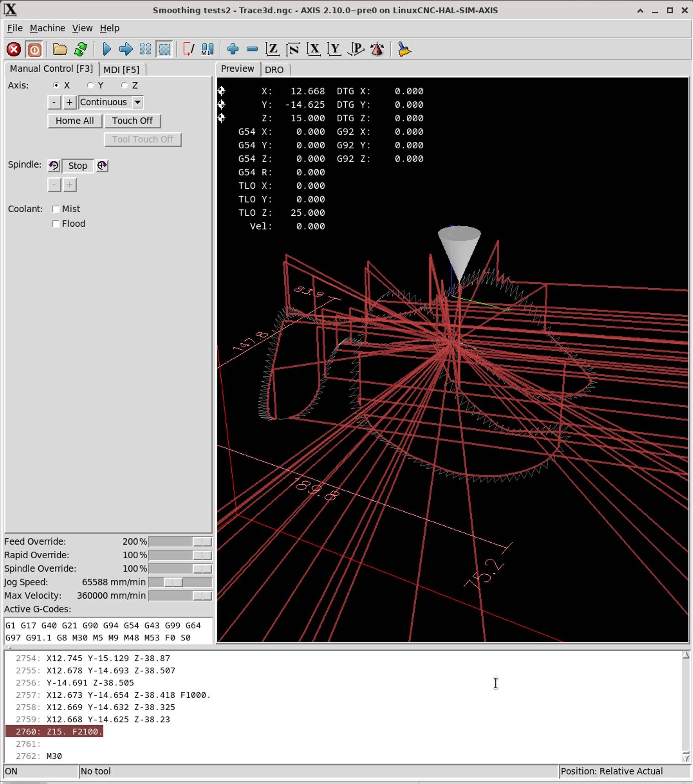The image size is (693, 784).
Task: Toggle the block delete (skip lines) icon
Action: [x=188, y=49]
